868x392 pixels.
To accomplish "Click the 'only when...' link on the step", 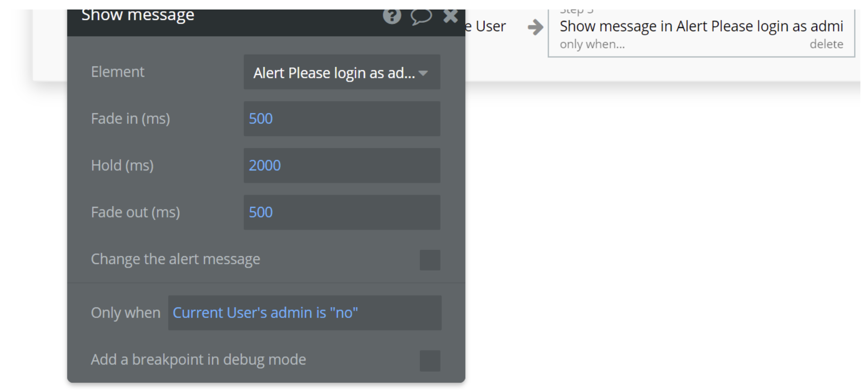I will (x=592, y=45).
